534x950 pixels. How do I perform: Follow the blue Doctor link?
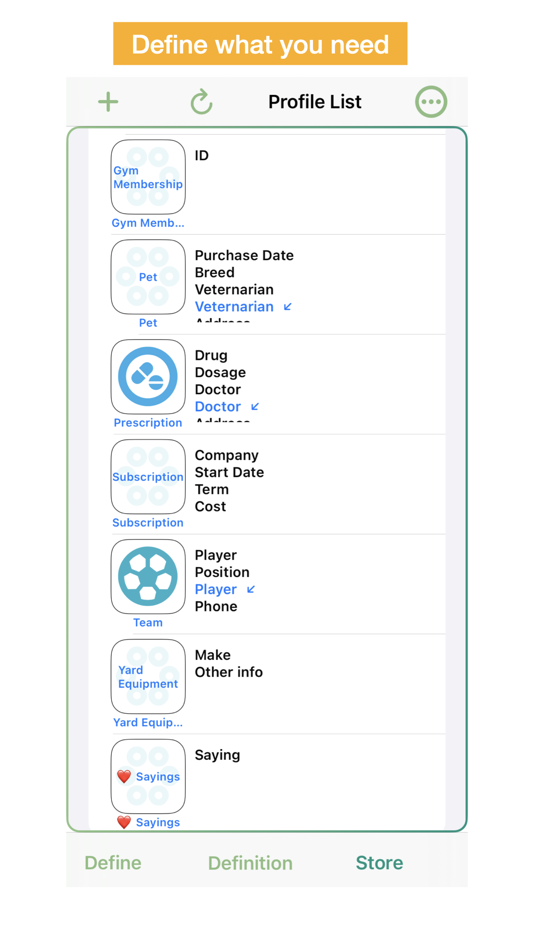[218, 407]
